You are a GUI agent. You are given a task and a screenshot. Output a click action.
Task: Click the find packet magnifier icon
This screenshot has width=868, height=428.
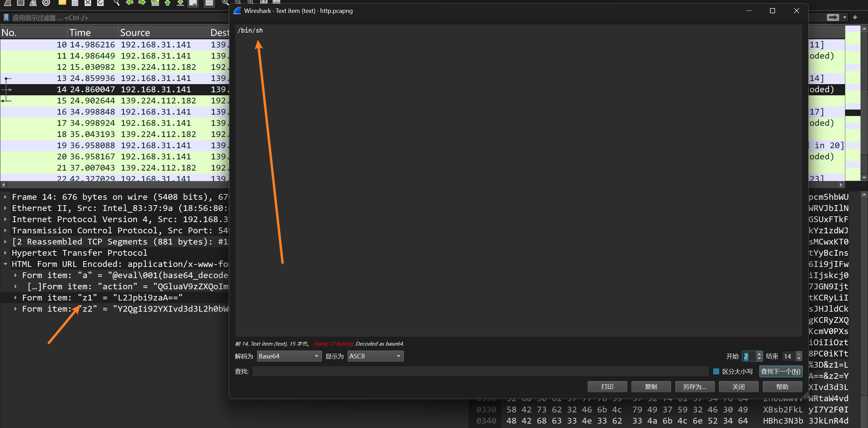tap(116, 3)
